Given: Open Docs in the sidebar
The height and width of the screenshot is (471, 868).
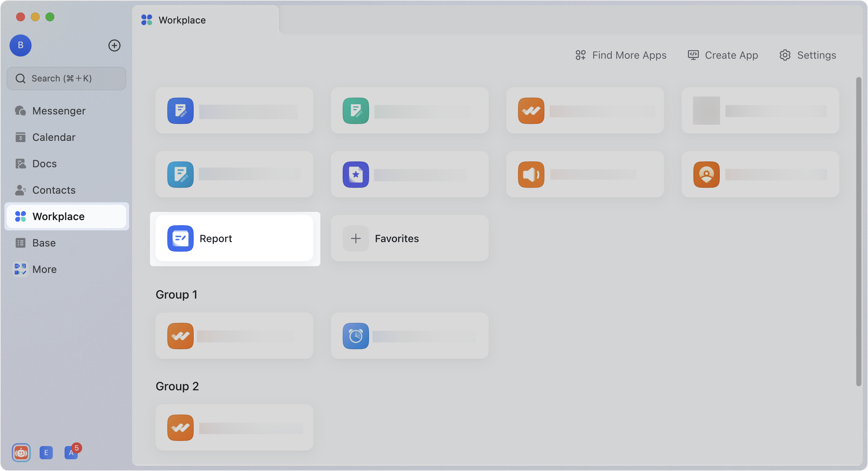Looking at the screenshot, I should click(x=44, y=163).
